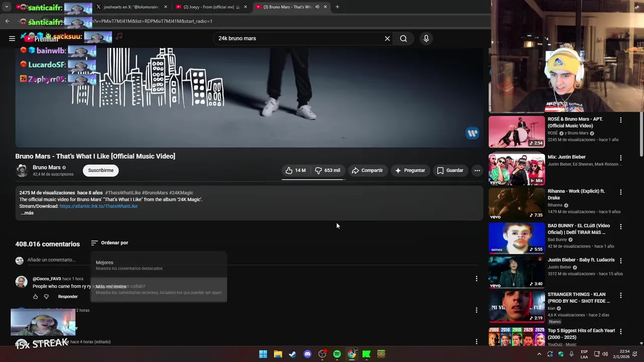The image size is (644, 362).
Task: Start voice search with the microphone icon
Action: (426, 38)
